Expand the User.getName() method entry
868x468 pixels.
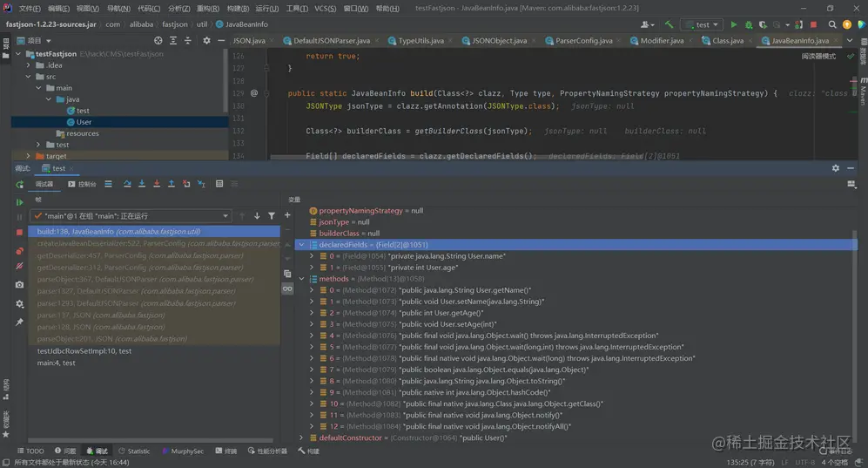[x=312, y=290]
